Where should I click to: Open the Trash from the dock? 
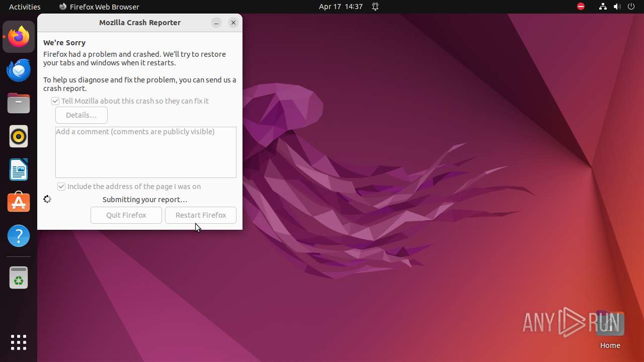(19, 278)
